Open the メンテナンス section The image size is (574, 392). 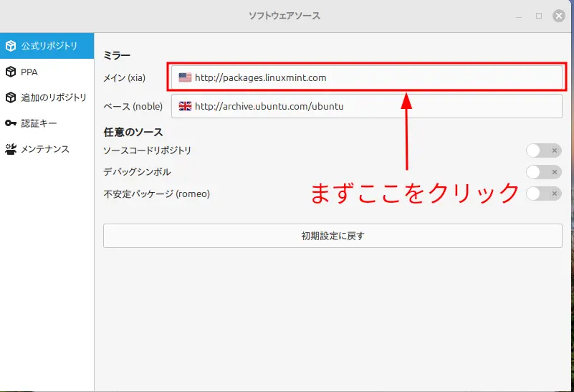47,149
